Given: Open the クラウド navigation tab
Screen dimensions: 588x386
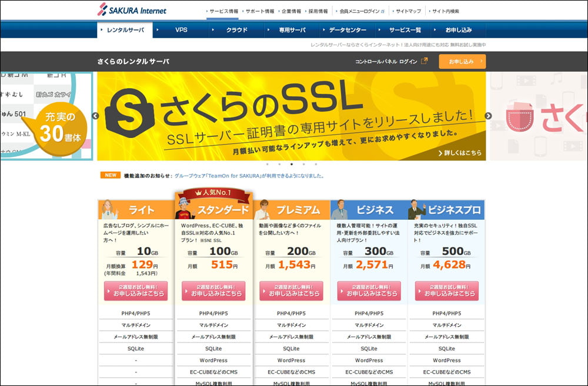Looking at the screenshot, I should point(236,30).
